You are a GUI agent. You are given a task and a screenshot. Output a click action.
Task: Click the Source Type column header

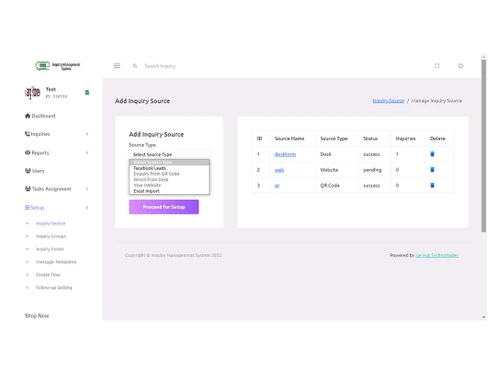click(x=334, y=138)
